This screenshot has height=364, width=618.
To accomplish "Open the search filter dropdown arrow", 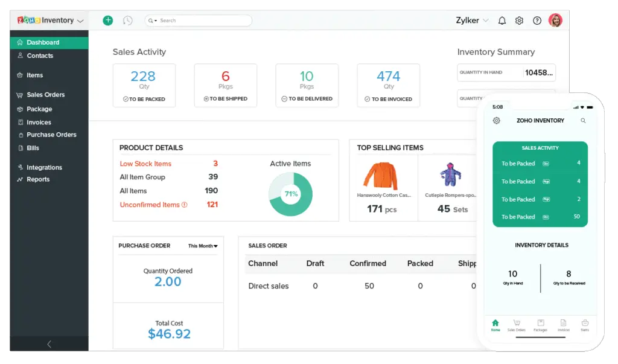I will pos(156,21).
